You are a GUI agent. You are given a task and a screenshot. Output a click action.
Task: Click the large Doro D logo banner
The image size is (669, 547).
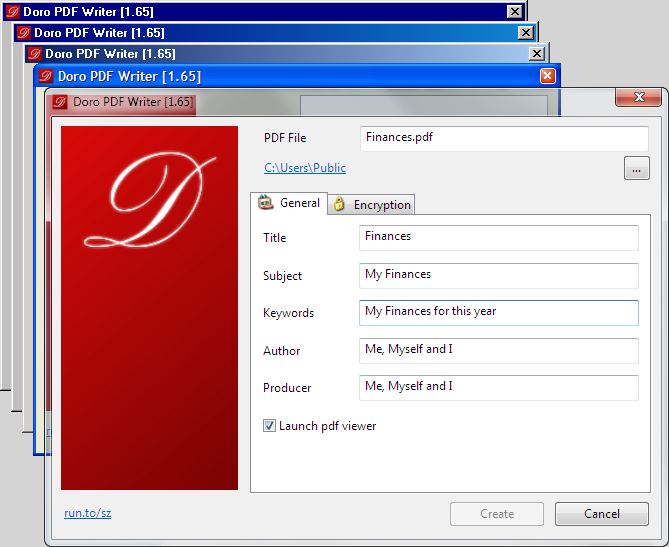149,308
